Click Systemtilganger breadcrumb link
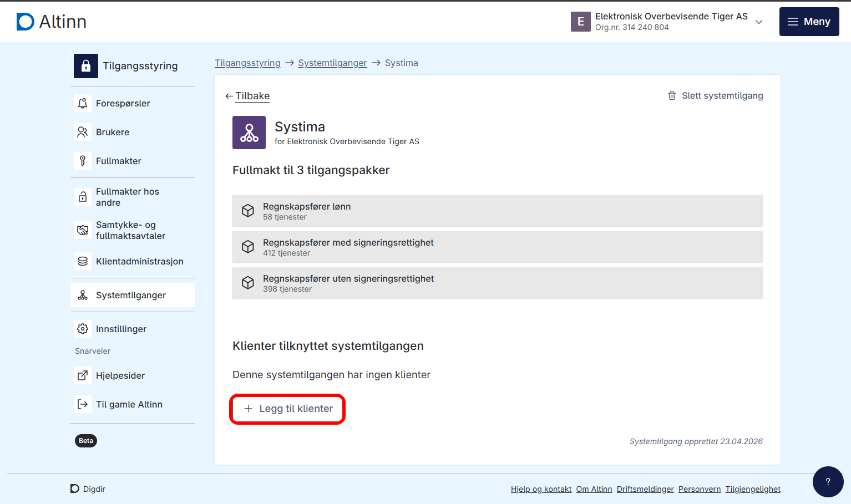The width and height of the screenshot is (851, 504). [332, 63]
